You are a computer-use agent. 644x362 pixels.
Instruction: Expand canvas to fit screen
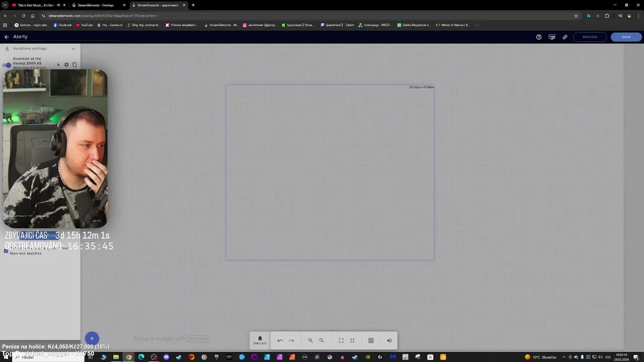(x=341, y=340)
